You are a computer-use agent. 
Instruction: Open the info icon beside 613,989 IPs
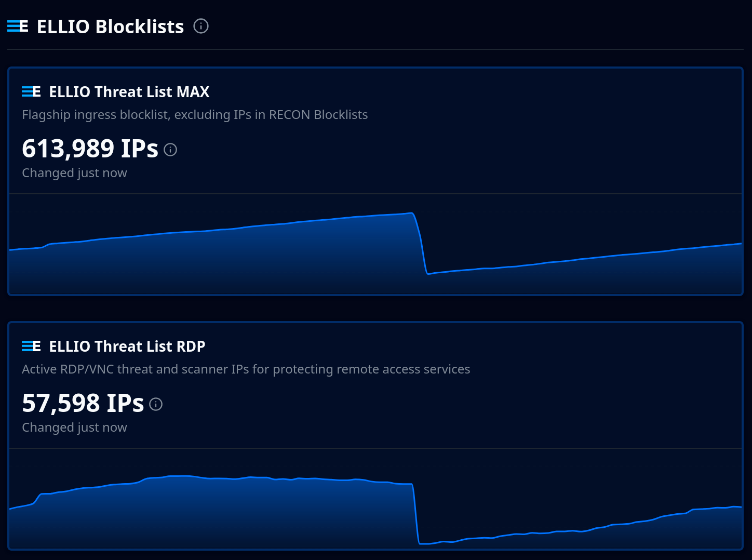[170, 149]
